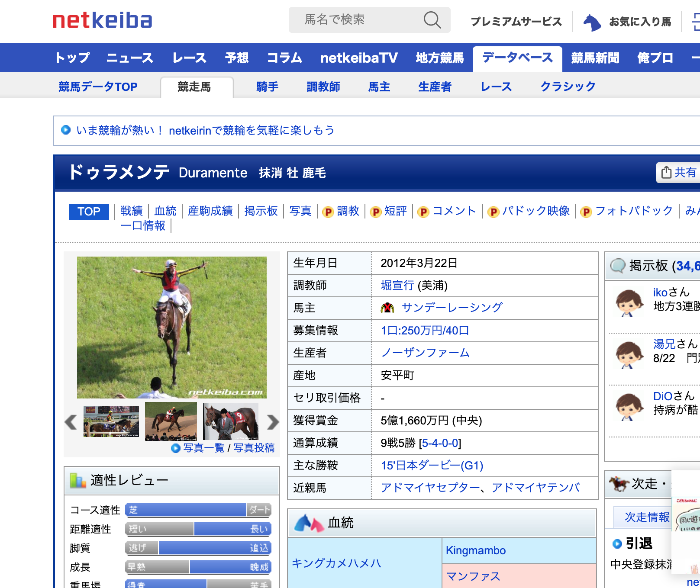The height and width of the screenshot is (588, 700).
Task: Click the コース適性 turf-dirt bar
Action: pyautogui.click(x=198, y=510)
